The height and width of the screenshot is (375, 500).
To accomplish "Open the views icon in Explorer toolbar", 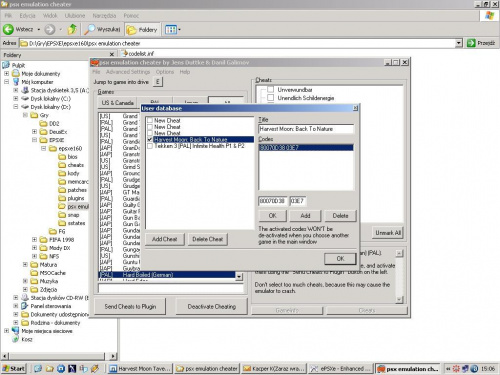I will click(171, 30).
